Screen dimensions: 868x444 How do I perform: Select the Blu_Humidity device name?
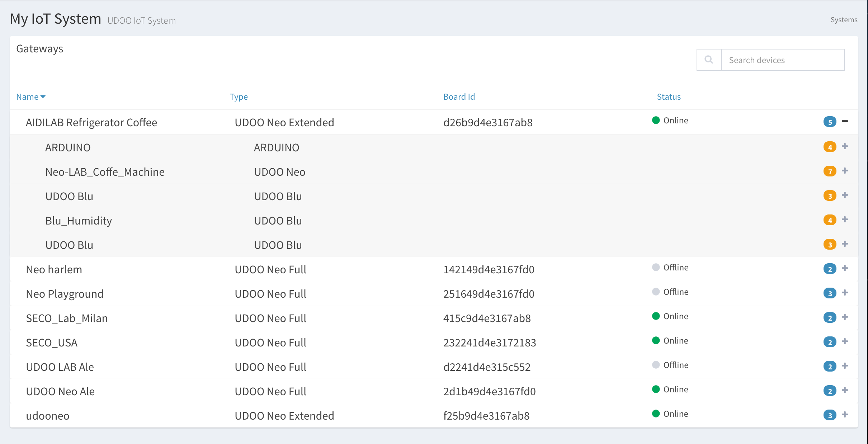point(79,221)
